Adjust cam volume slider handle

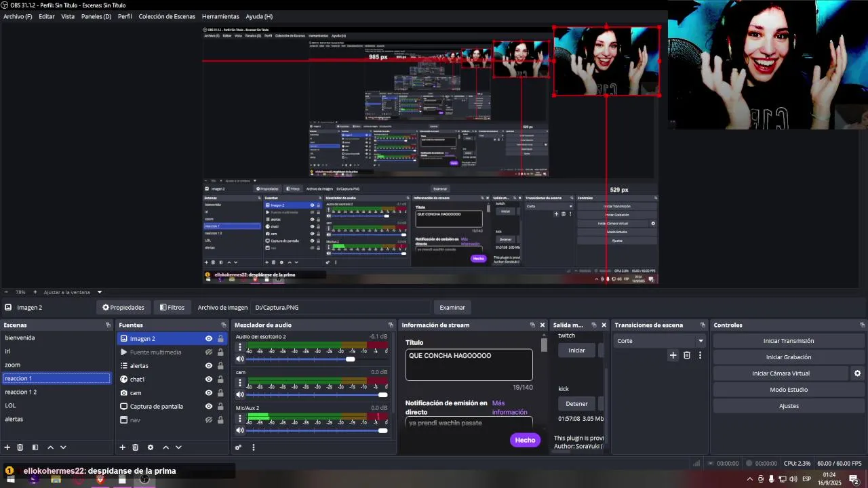tap(383, 394)
